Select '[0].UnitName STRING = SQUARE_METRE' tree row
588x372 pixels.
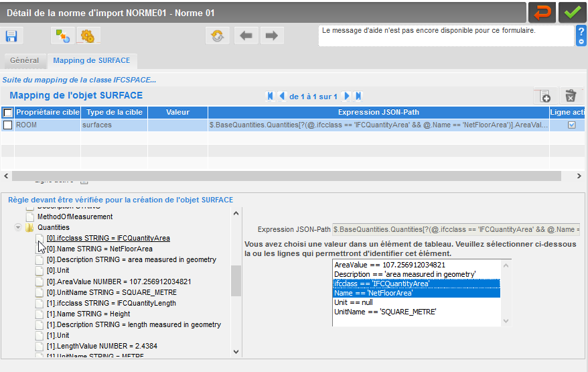(x=111, y=292)
